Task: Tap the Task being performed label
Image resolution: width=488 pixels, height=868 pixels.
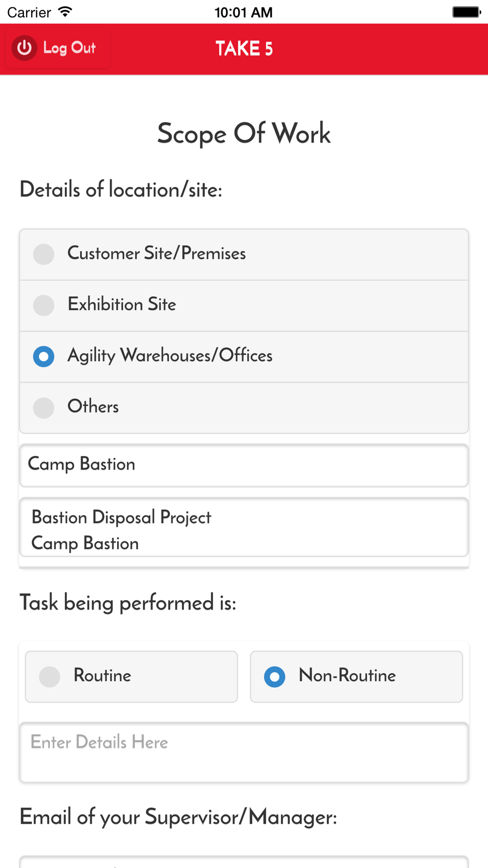Action: tap(128, 603)
